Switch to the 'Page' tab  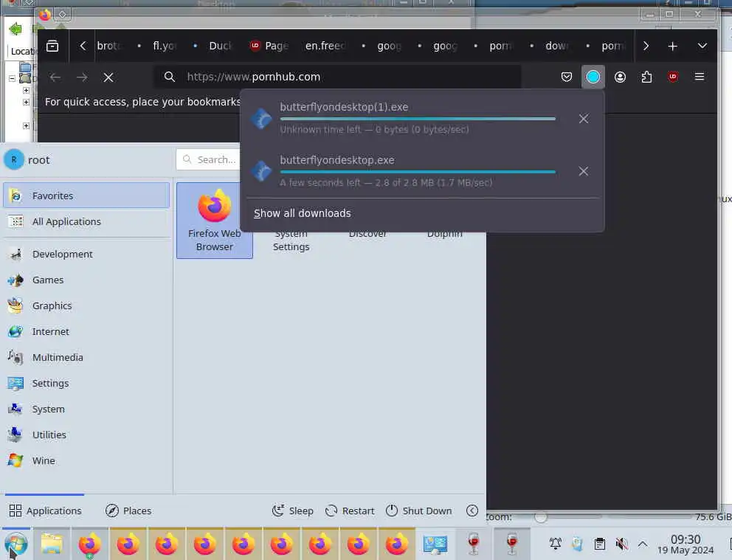pos(269,46)
